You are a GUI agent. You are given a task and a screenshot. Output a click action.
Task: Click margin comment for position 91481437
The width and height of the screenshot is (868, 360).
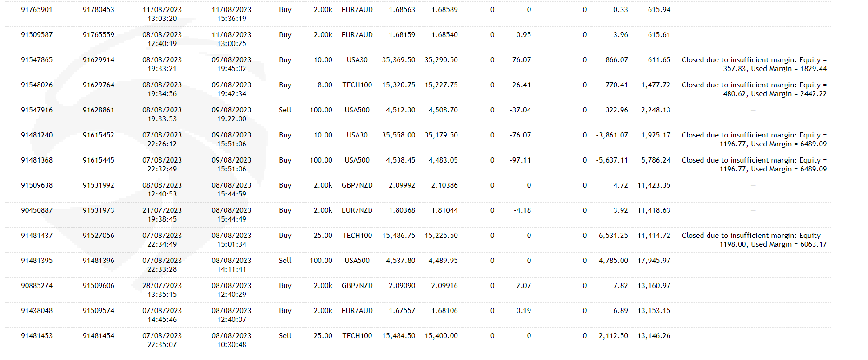coord(754,240)
